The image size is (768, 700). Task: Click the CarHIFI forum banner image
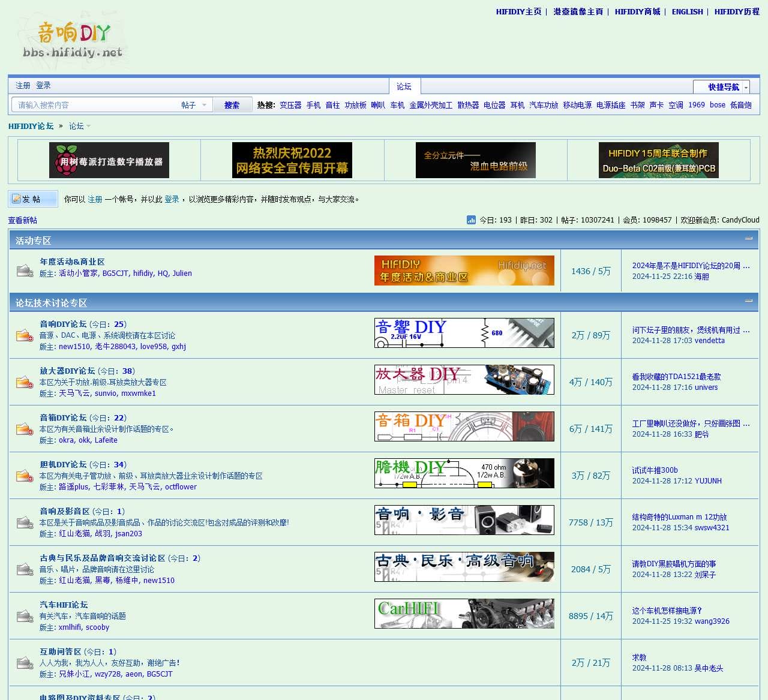point(464,614)
